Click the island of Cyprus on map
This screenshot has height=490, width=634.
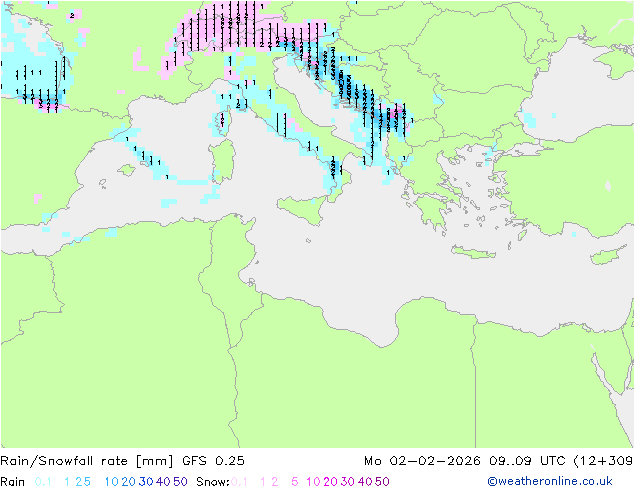click(610, 255)
